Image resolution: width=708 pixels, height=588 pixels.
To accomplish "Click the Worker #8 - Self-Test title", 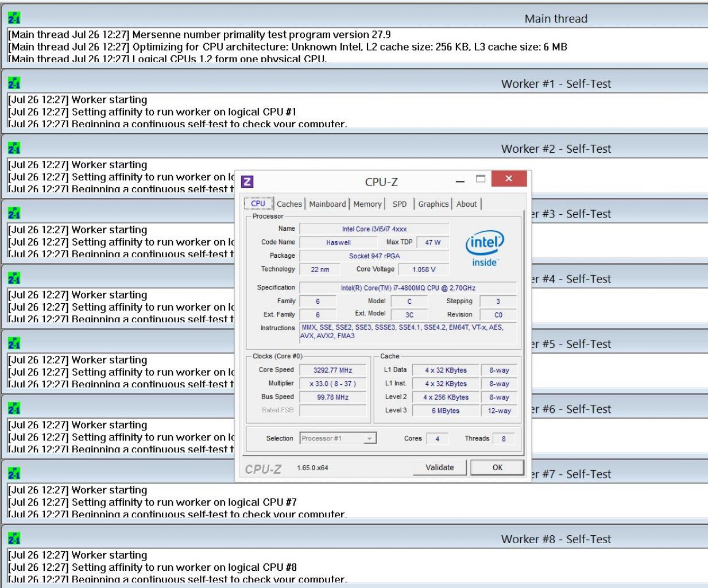I will [556, 539].
